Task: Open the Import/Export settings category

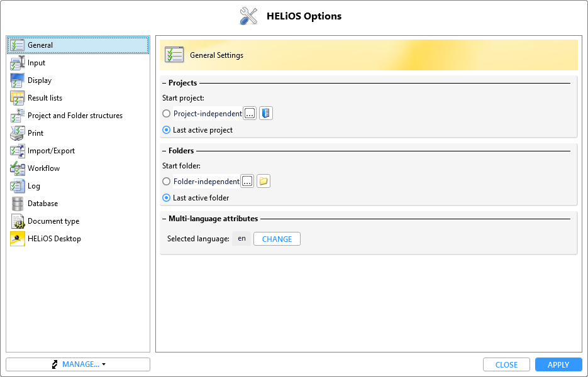Action: click(x=51, y=151)
